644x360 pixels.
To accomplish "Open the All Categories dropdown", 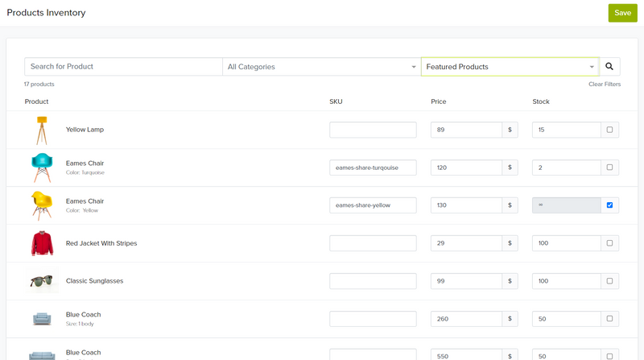I will pyautogui.click(x=321, y=67).
